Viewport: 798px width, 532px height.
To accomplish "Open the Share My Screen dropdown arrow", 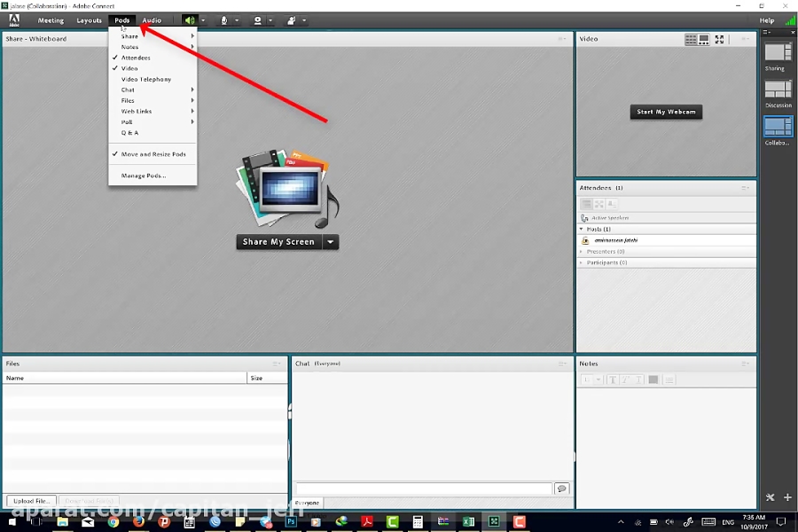I will coord(329,241).
